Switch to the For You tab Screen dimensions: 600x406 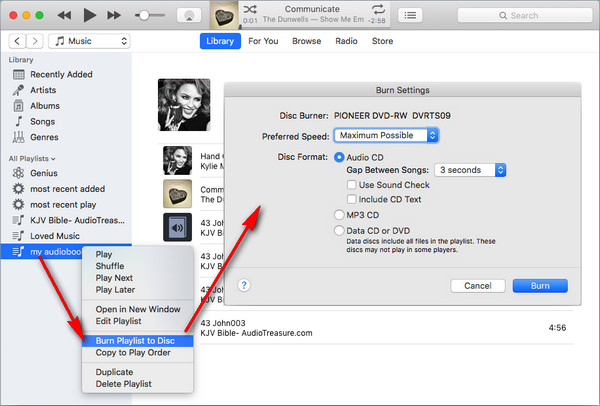263,41
